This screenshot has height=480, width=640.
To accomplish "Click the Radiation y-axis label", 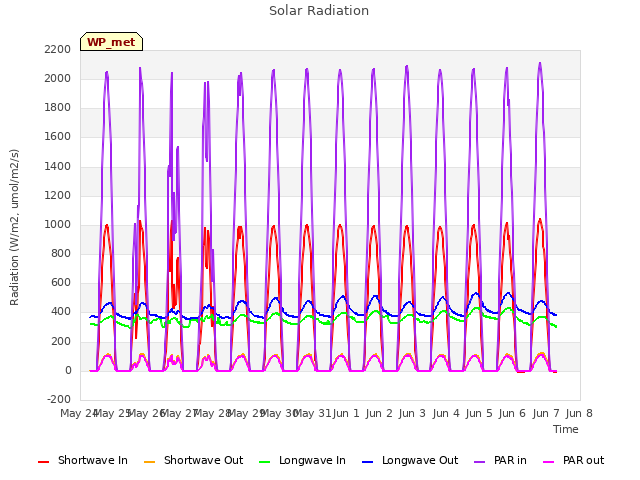I will [x=14, y=227].
